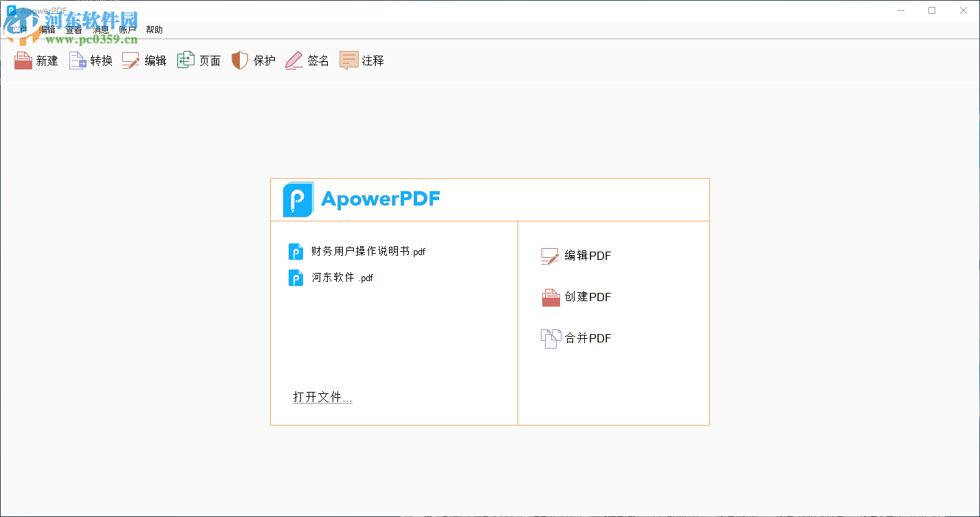The height and width of the screenshot is (517, 980).
Task: Open the 合并PDF shortcut icon
Action: pyautogui.click(x=550, y=338)
